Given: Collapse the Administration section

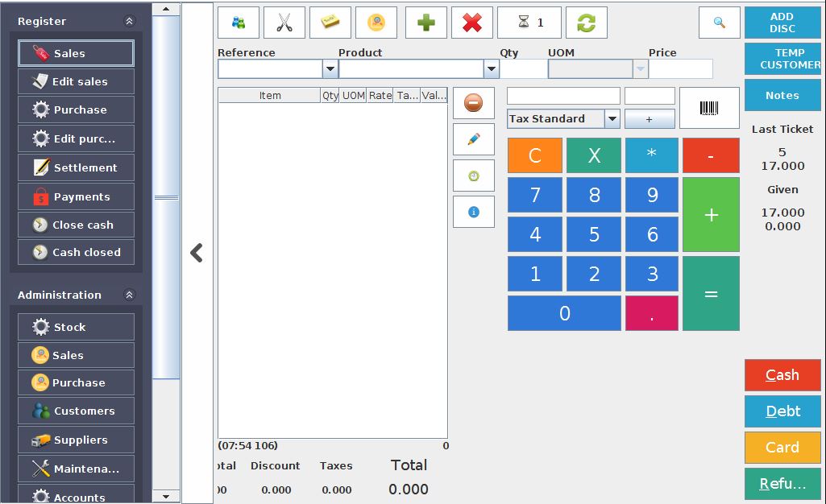Looking at the screenshot, I should tap(129, 295).
